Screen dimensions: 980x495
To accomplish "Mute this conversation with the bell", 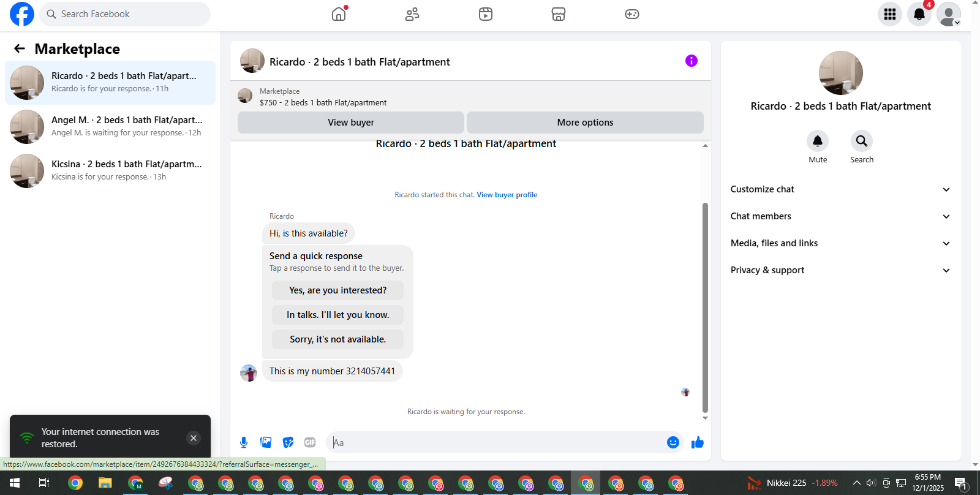I will (x=818, y=141).
